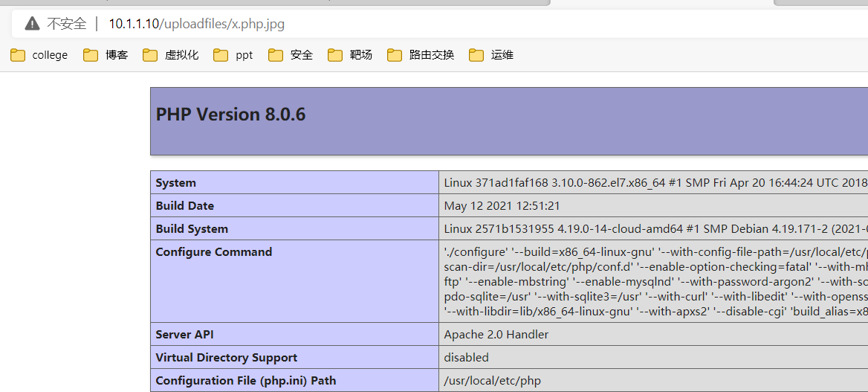Click the Build System row label
Screen dimensions: 868x392
pyautogui.click(x=192, y=229)
